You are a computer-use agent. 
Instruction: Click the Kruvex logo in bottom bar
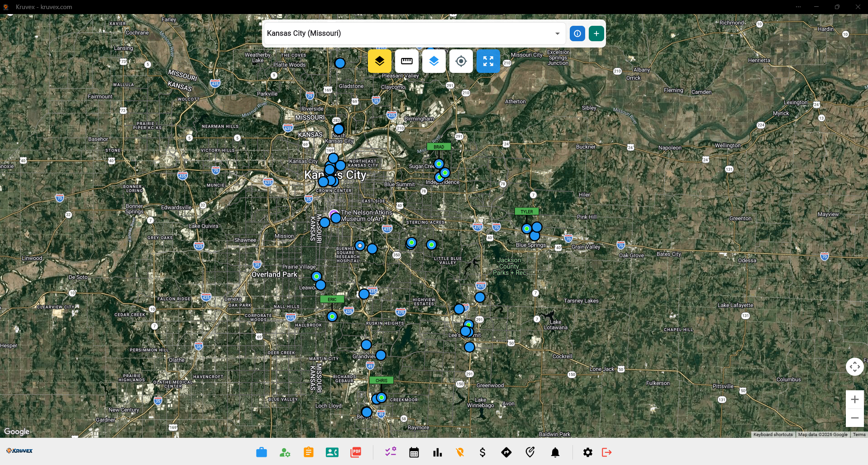click(19, 451)
